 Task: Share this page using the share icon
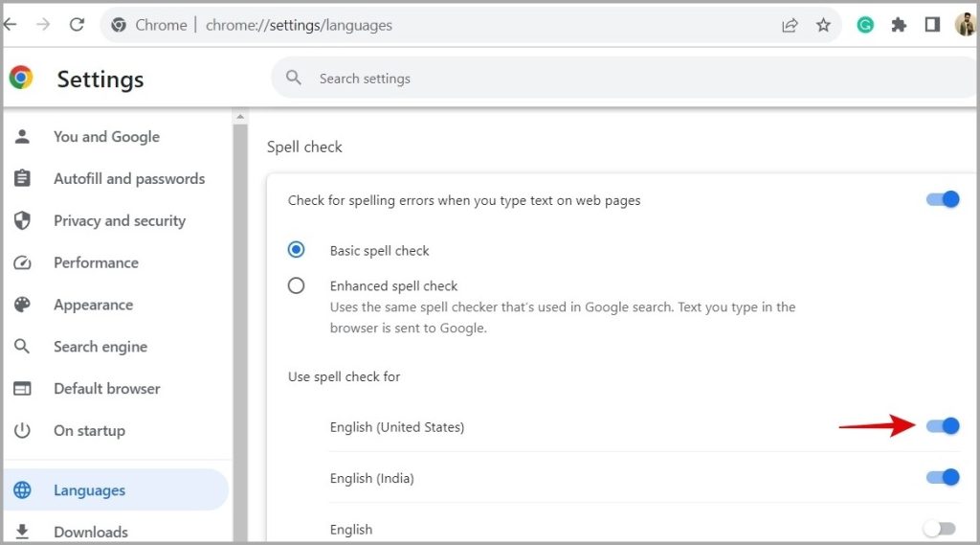tap(790, 25)
